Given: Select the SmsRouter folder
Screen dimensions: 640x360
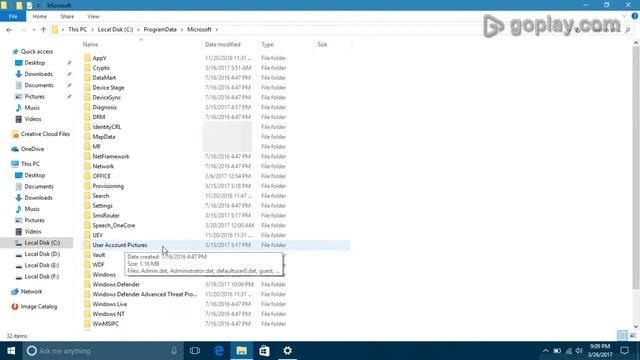Looking at the screenshot, I should [x=106, y=216].
